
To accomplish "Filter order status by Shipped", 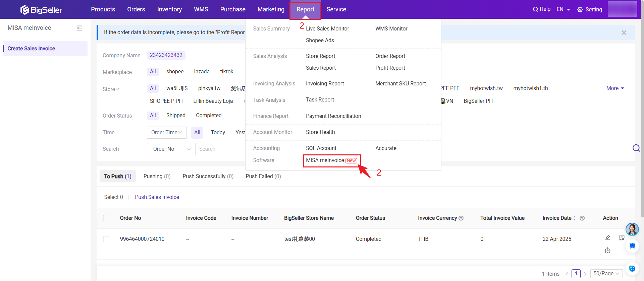I will click(176, 116).
